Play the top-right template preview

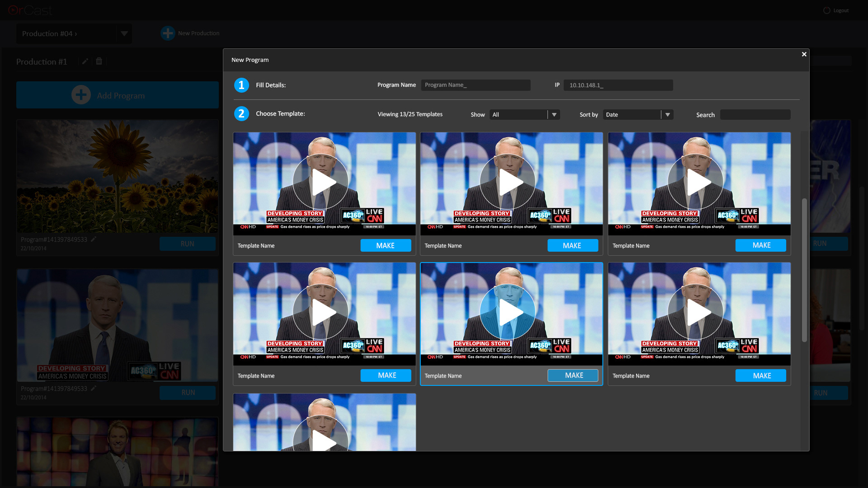[x=695, y=182]
